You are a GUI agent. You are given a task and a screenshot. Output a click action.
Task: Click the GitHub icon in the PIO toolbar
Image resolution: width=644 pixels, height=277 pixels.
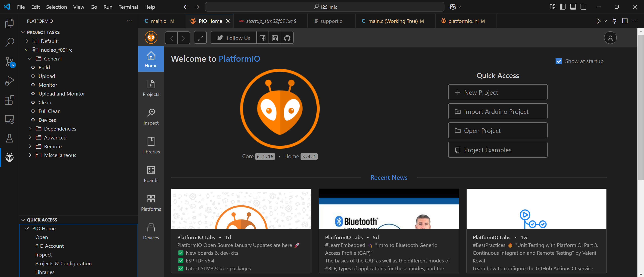pos(287,38)
